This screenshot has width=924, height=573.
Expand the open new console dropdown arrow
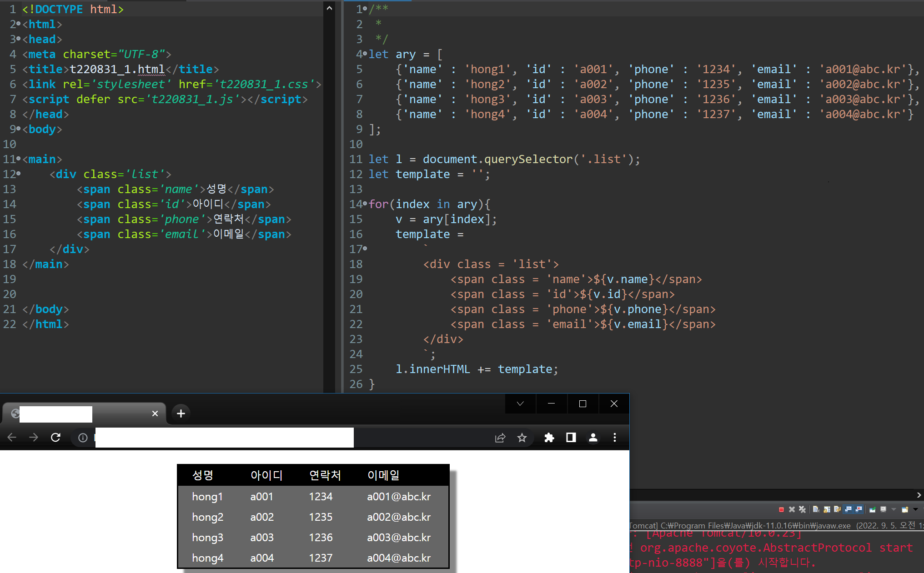coord(915,509)
